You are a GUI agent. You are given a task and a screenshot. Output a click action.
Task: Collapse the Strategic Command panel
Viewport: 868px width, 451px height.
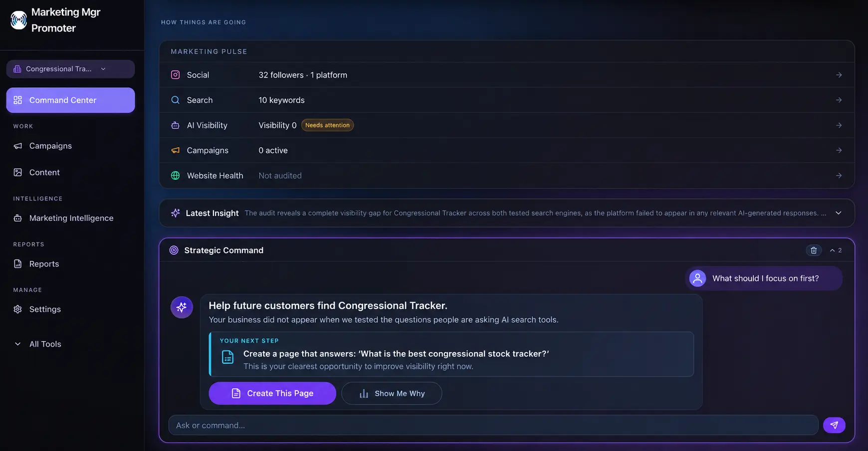click(836, 250)
